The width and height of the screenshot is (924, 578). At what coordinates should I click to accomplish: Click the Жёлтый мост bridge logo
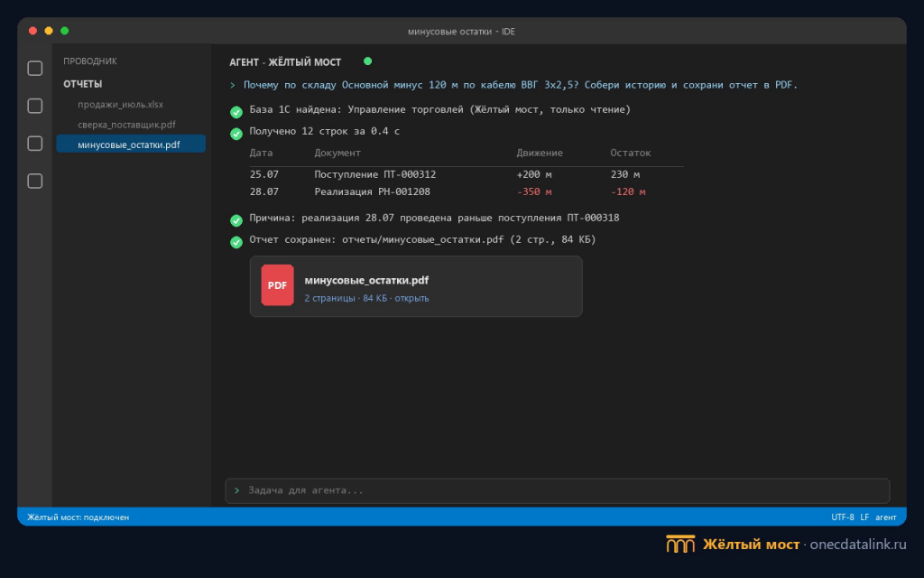point(680,544)
